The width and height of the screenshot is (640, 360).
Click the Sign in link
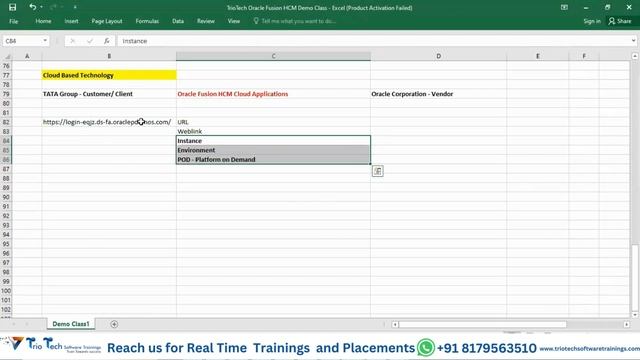point(592,21)
